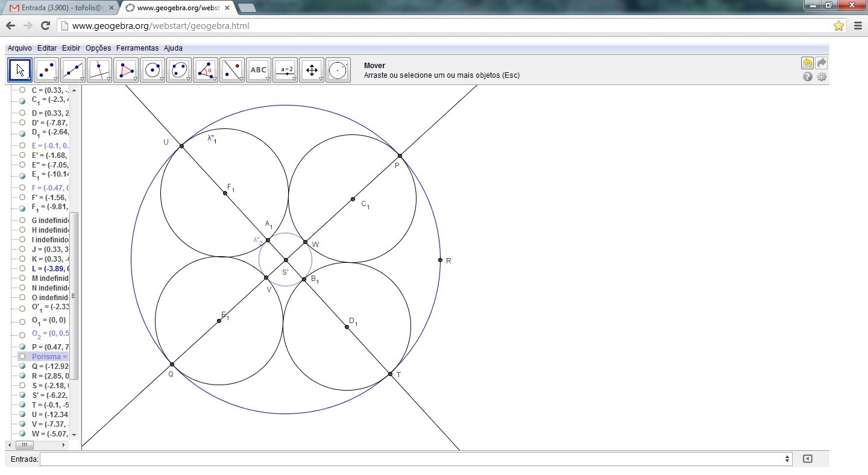Click the algebra panel horizontal scrollbar thumb
Viewport: 868px width, 475px height.
(x=24, y=445)
